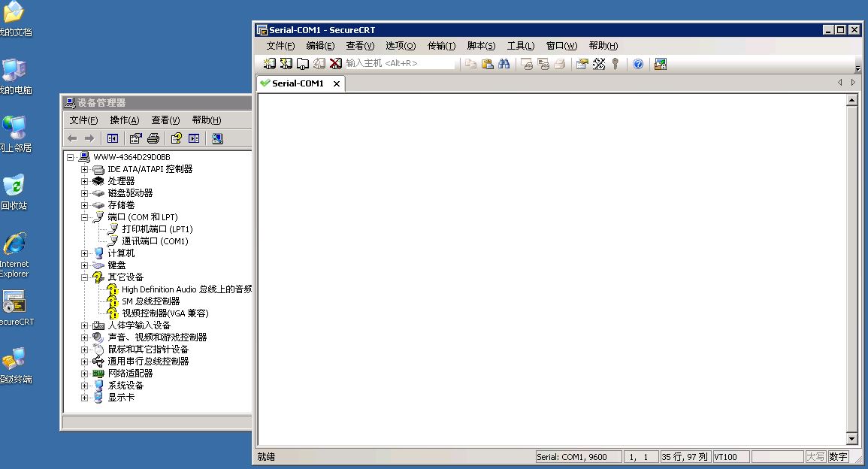The height and width of the screenshot is (469, 868).
Task: Collapse the WWW-4364D29D0BB root node
Action: [71, 157]
